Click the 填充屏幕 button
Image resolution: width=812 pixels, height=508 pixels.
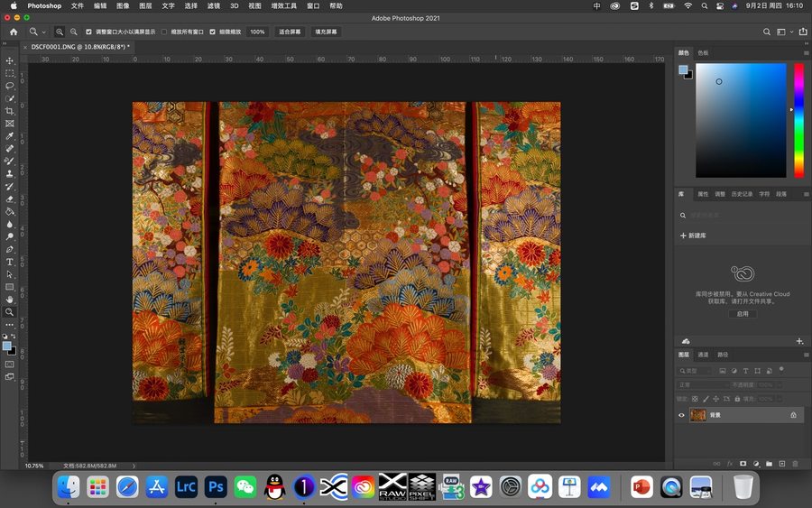pyautogui.click(x=326, y=32)
